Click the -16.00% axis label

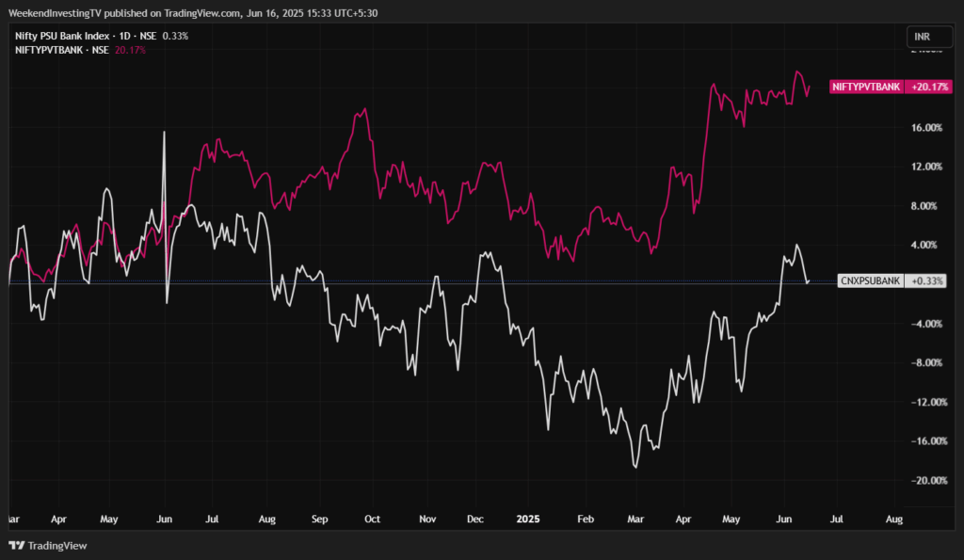(x=929, y=440)
